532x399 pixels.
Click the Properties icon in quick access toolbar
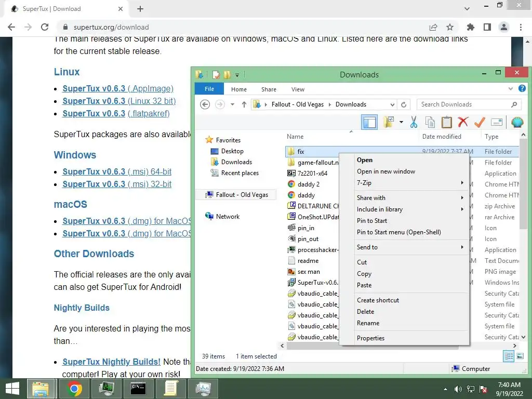[216, 75]
